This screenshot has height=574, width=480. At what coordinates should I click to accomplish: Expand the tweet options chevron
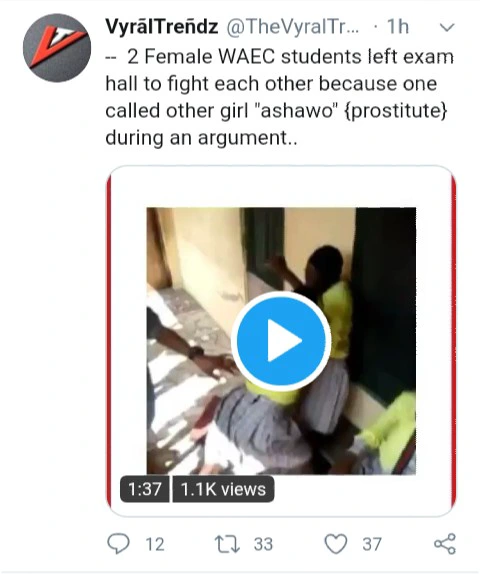click(x=447, y=27)
